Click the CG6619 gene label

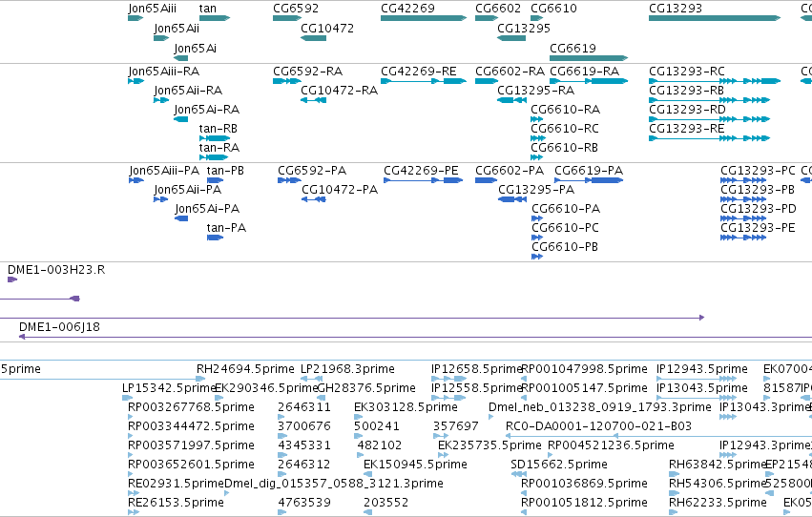click(573, 48)
